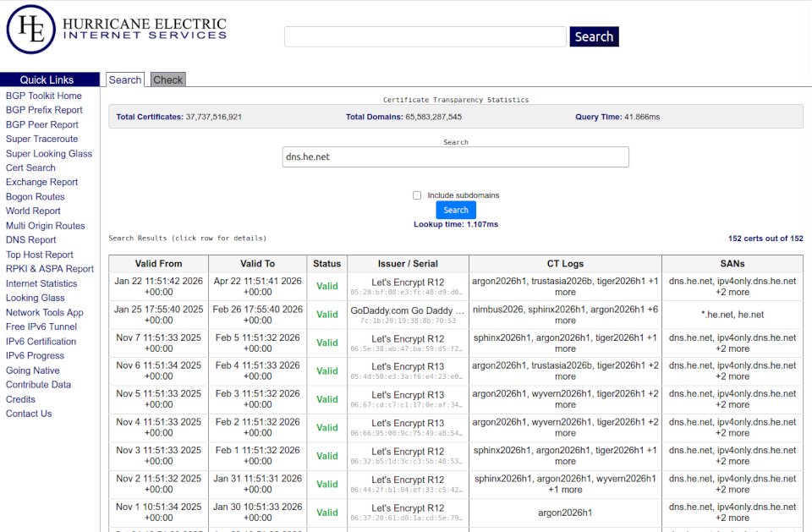Switch to the Search tab
Image resolution: width=812 pixels, height=532 pixels.
click(125, 80)
